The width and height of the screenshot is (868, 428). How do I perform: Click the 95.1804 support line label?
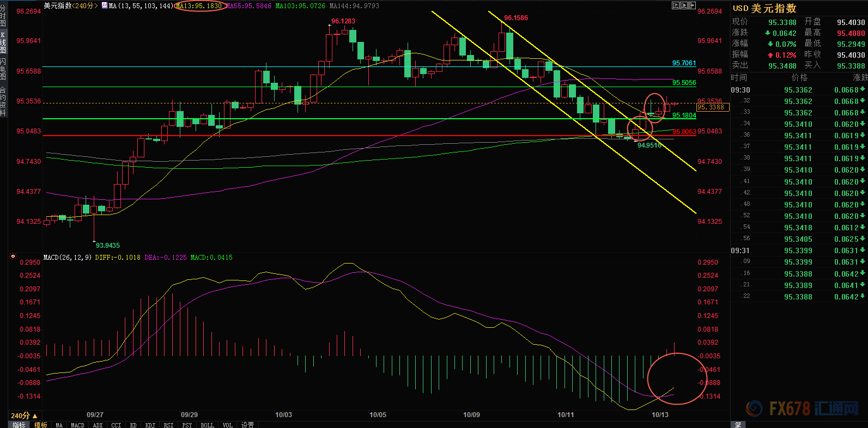(684, 115)
